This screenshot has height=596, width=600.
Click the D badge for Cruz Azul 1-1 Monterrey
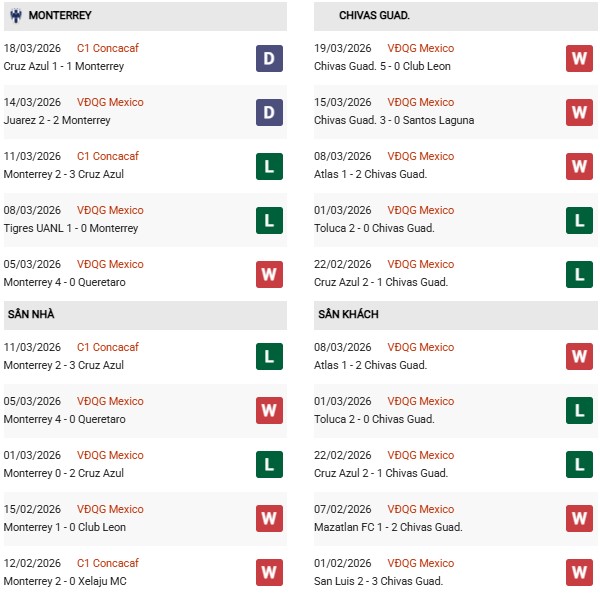[269, 58]
